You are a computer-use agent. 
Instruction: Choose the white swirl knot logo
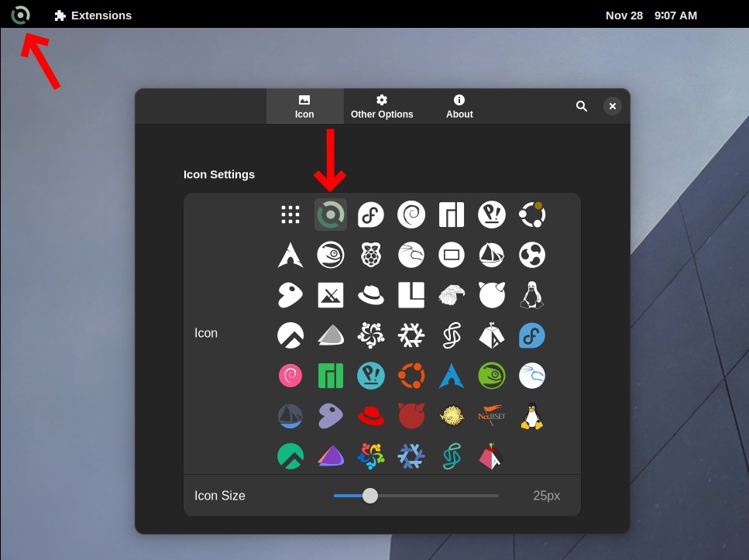coord(452,335)
